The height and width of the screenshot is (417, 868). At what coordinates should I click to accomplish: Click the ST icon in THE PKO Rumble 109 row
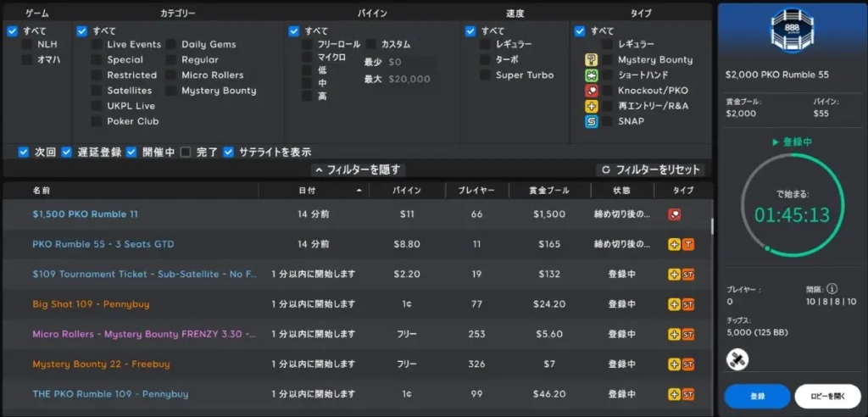click(x=688, y=394)
